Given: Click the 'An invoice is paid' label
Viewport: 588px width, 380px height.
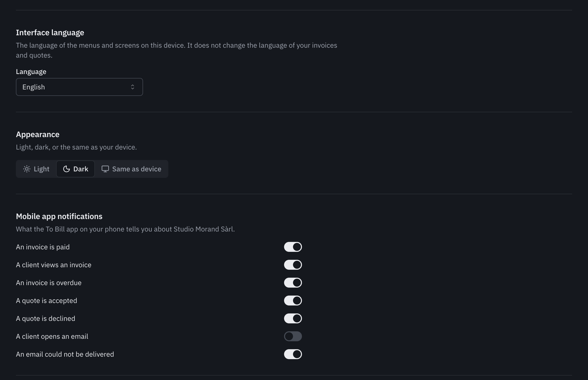Looking at the screenshot, I should [x=43, y=247].
